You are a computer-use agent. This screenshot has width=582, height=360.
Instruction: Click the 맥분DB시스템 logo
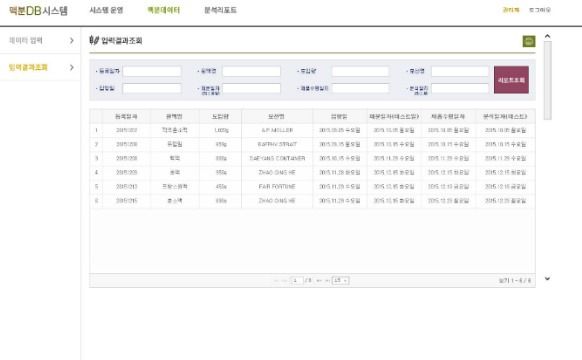coord(38,10)
